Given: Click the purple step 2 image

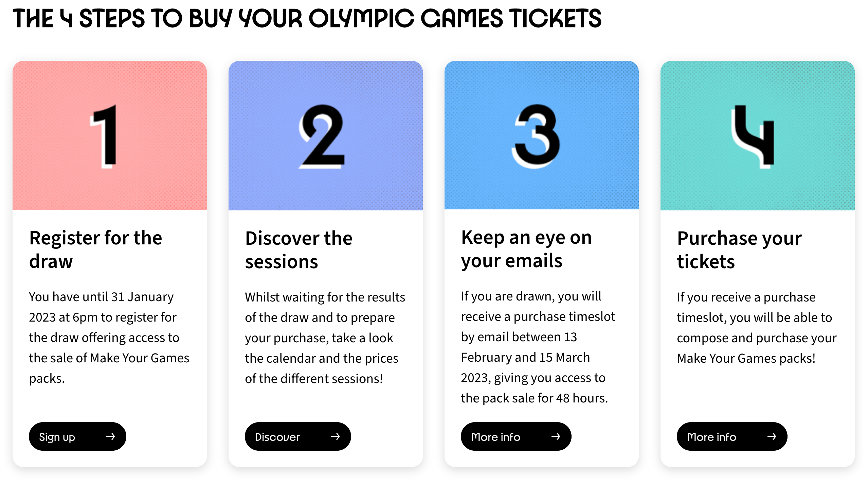Looking at the screenshot, I should (x=326, y=135).
